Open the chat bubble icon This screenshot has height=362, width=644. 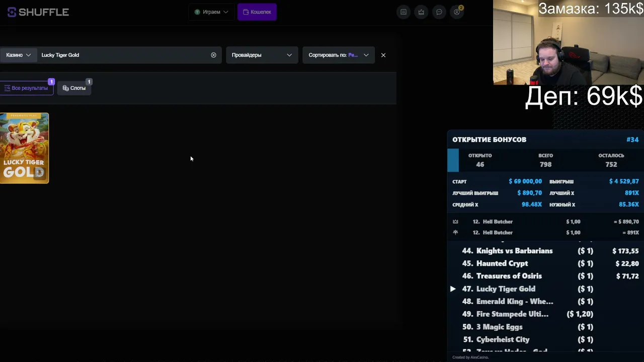pos(439,12)
